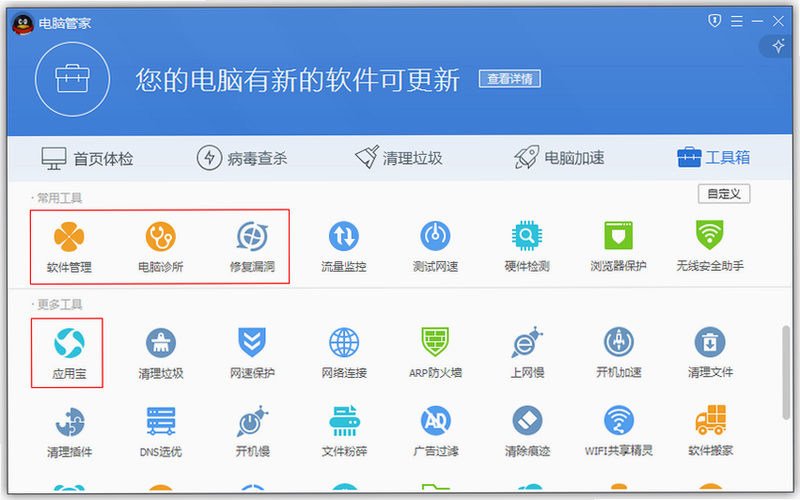
Task: Click the toolbox circle icon in banner
Action: coord(72,79)
